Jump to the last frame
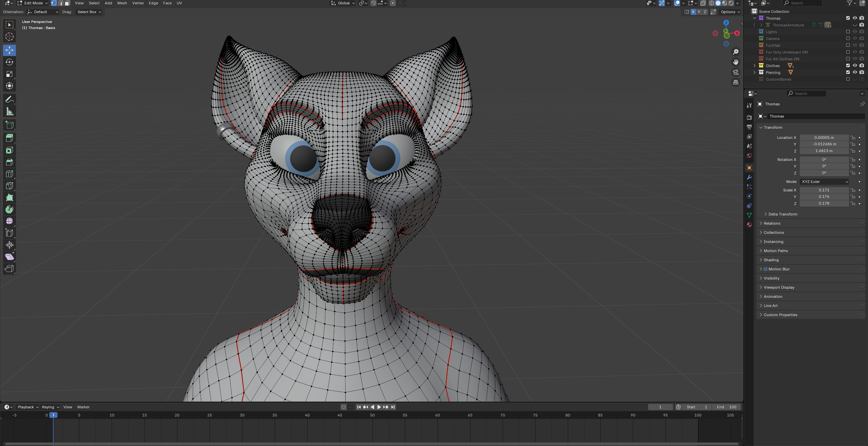The image size is (868, 446). point(393,407)
